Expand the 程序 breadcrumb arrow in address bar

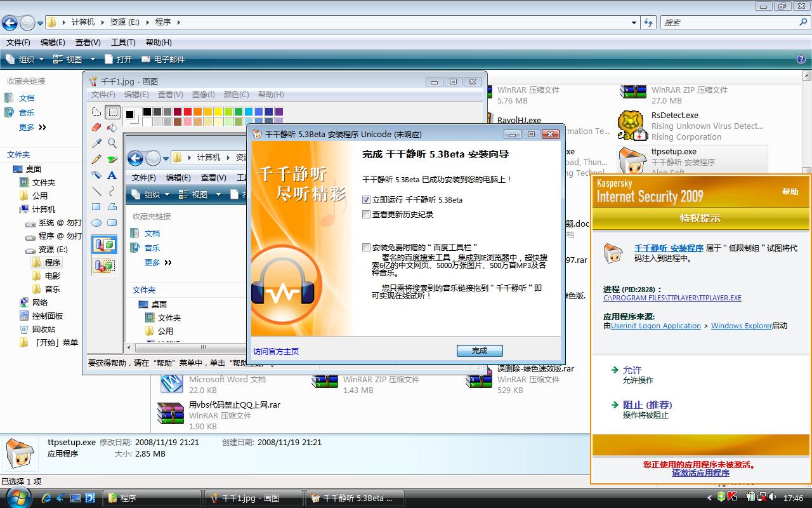click(179, 22)
